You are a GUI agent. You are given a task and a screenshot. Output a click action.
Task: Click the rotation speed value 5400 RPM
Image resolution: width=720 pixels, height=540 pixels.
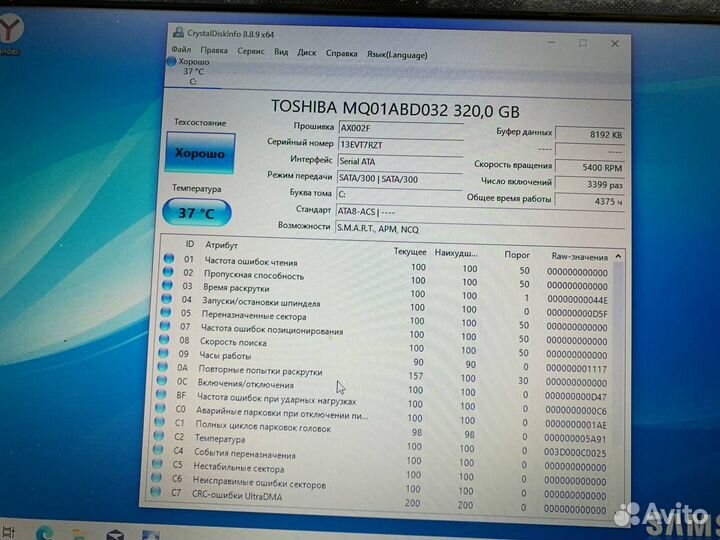(590, 167)
